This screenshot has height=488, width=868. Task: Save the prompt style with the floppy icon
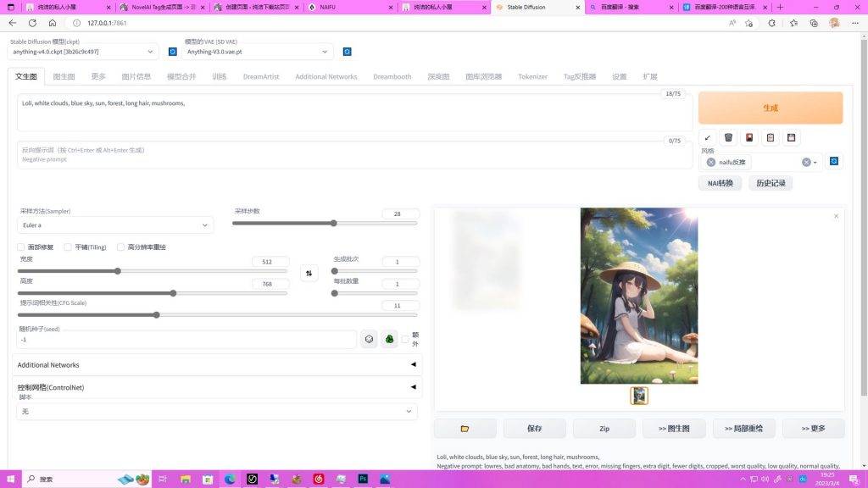coord(792,138)
